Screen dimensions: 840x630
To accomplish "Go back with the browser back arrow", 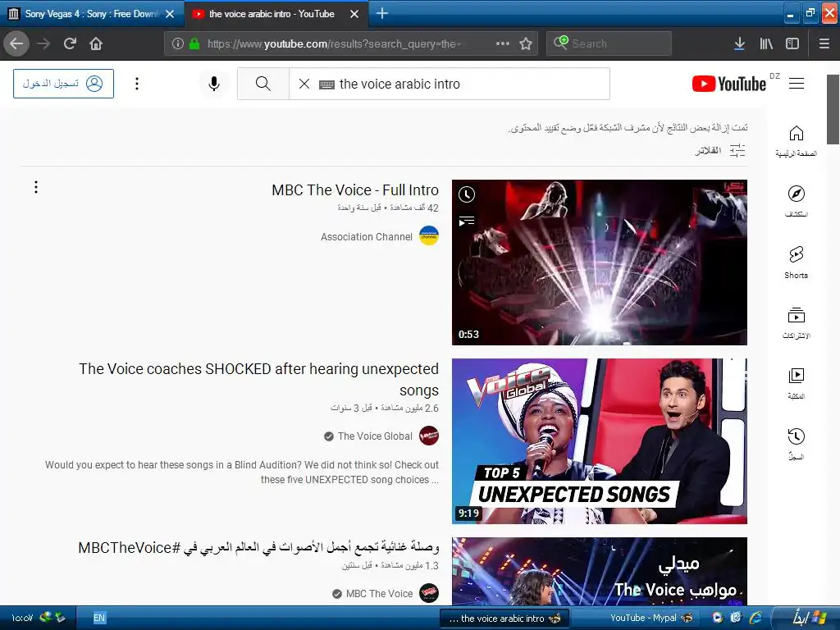I will (16, 43).
